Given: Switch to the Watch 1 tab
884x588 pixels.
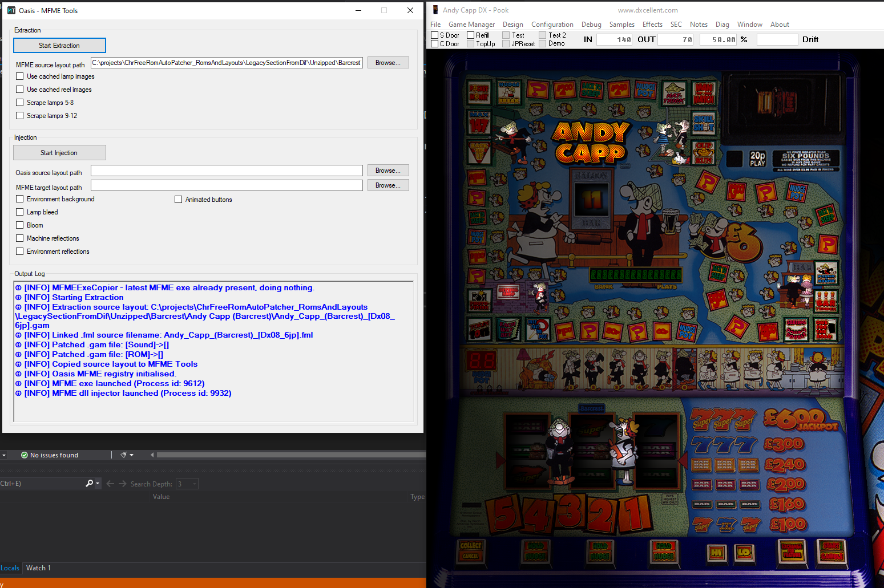Looking at the screenshot, I should pyautogui.click(x=38, y=568).
